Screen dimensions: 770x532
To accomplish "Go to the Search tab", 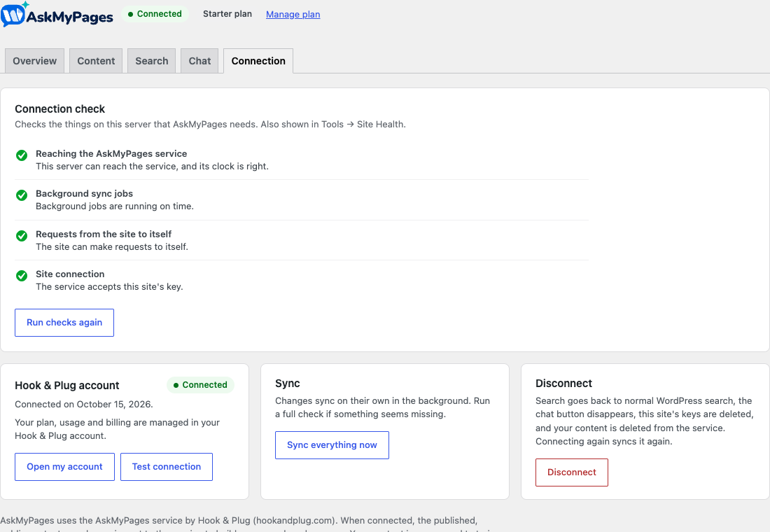I will 151,61.
